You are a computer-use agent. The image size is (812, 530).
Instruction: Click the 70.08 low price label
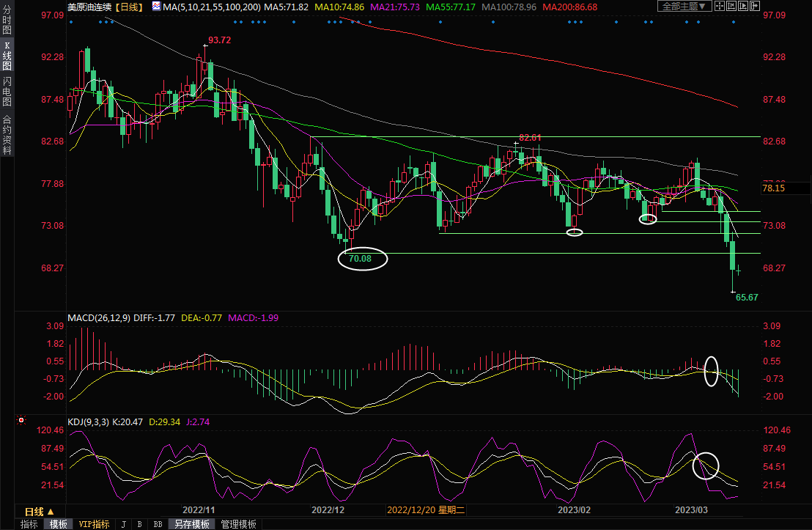tap(361, 259)
